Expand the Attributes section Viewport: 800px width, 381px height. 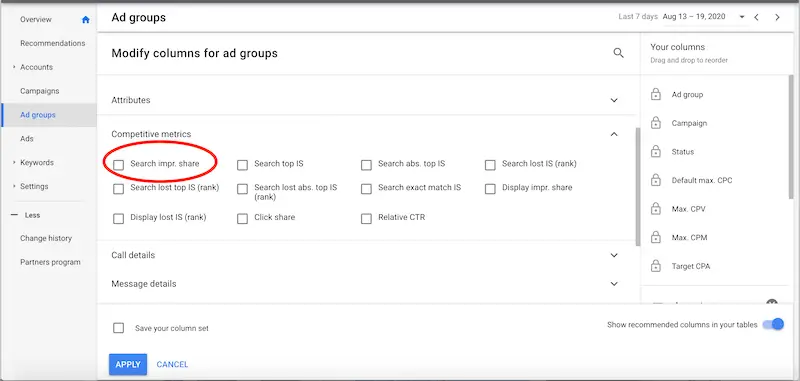coord(614,100)
